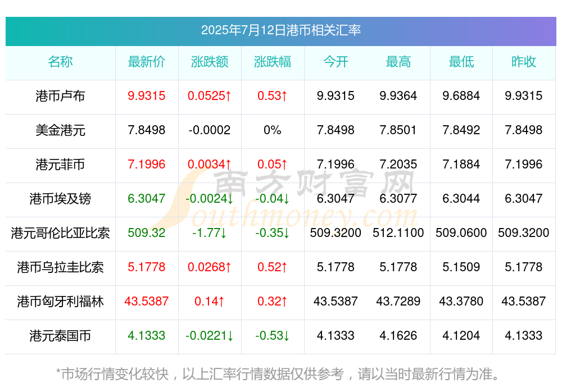The height and width of the screenshot is (392, 562).
Task: Click the 最高 value 9.9364
Action: [398, 95]
